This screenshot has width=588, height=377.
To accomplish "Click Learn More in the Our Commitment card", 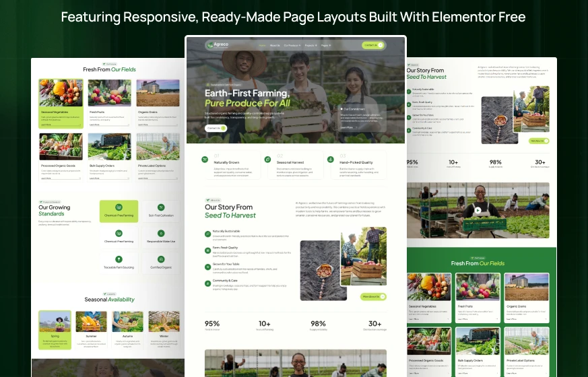I will point(348,127).
